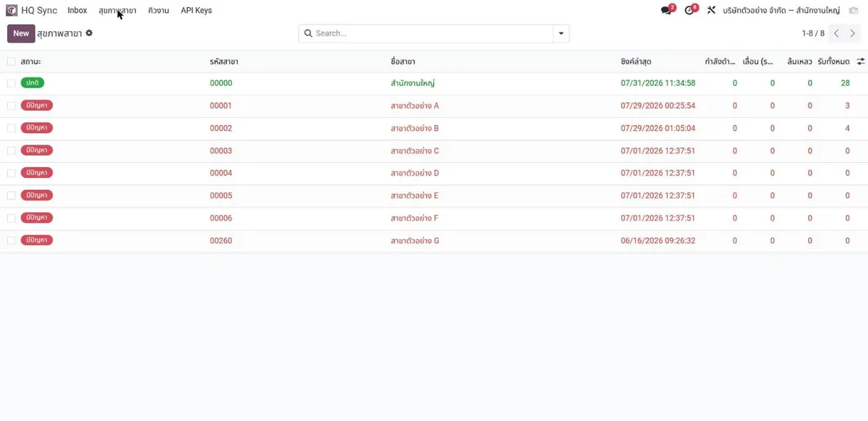Go to next page arrow
Viewport: 868px width, 421px height.
pos(853,33)
